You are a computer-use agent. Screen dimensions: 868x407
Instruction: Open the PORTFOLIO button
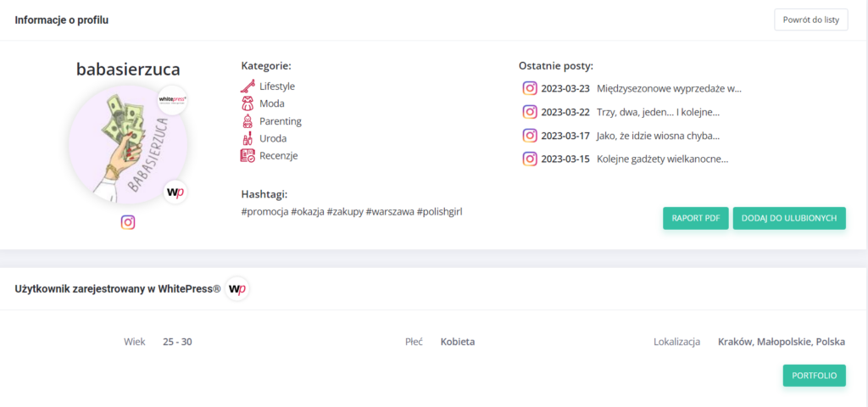(x=815, y=376)
